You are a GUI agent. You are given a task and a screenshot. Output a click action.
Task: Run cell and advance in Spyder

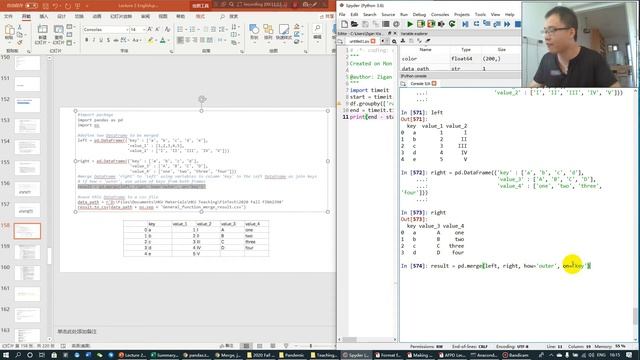pos(431,24)
